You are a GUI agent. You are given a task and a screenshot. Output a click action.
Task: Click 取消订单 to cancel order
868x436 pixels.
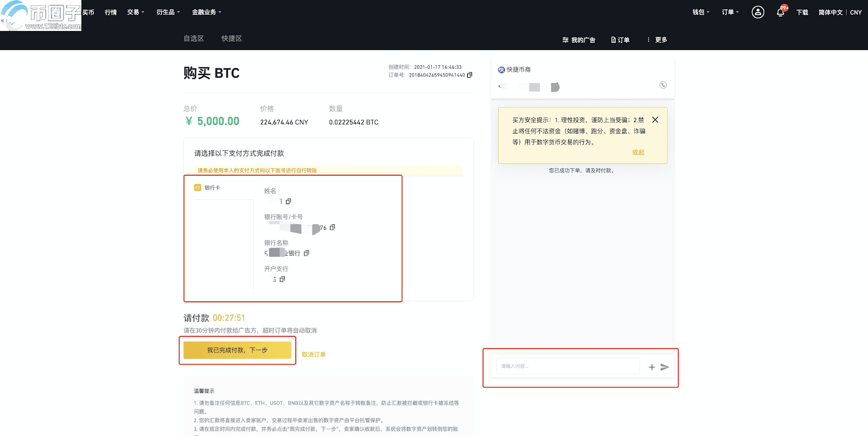[x=314, y=355]
